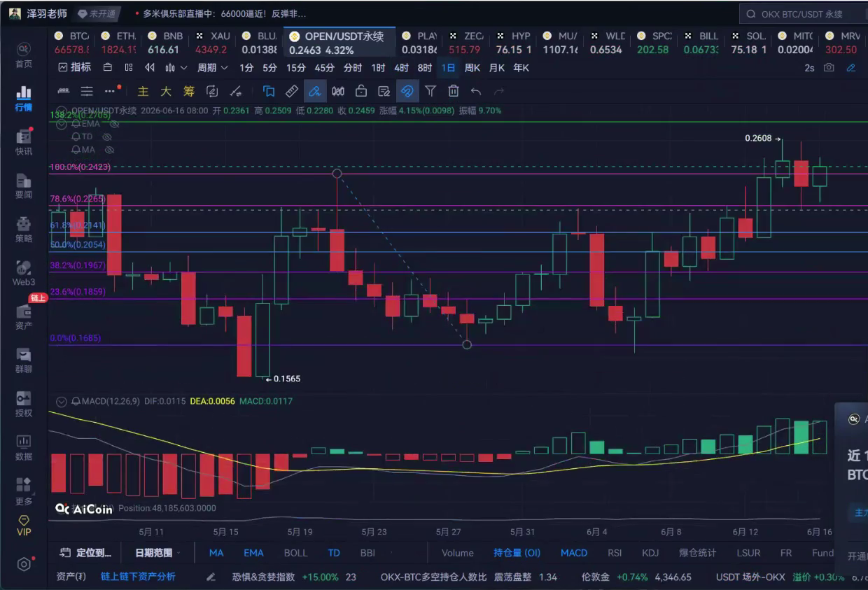The image size is (868, 590).
Task: Open the 群聊 group chat sidebar icon
Action: click(24, 360)
